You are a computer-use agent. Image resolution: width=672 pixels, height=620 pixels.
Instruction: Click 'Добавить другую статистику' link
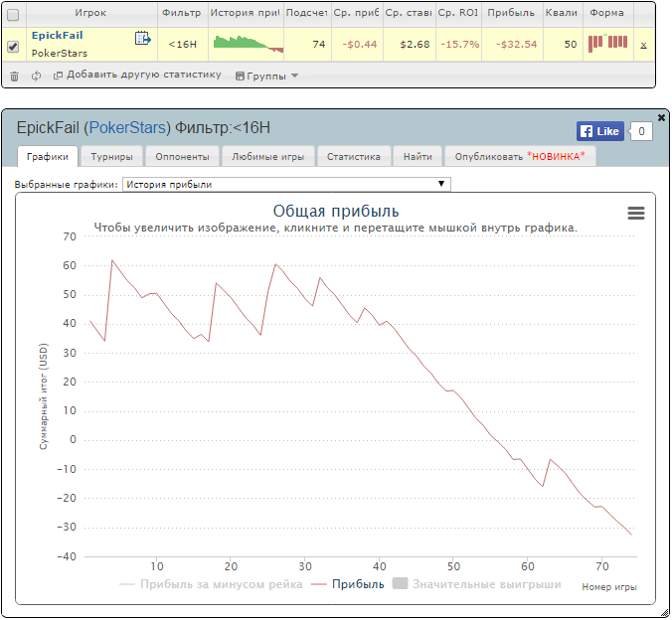[x=137, y=75]
